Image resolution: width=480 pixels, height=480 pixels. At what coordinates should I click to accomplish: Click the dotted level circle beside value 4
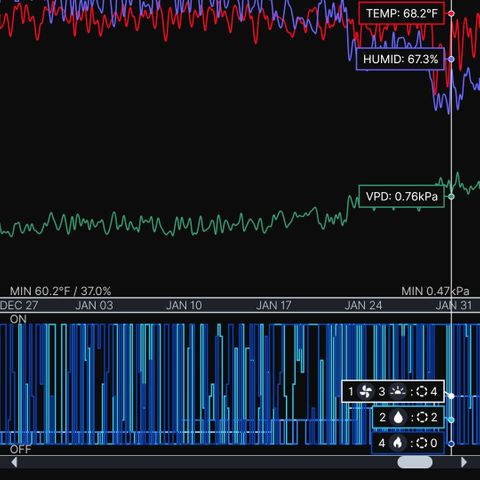click(x=422, y=391)
